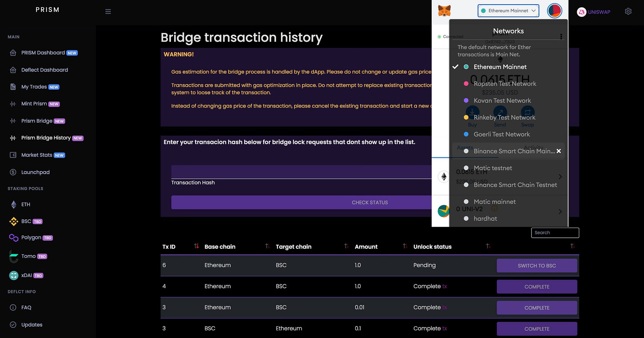Click the Updates checkmark icon
This screenshot has height=338, width=644.
[x=13, y=325]
